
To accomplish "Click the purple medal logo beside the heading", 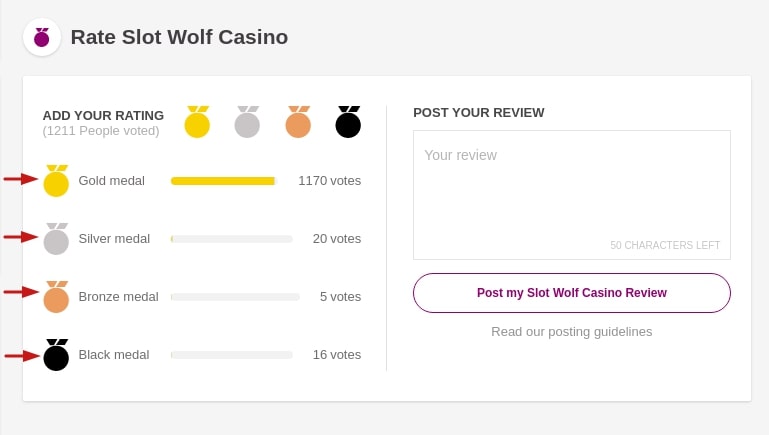I will (42, 38).
